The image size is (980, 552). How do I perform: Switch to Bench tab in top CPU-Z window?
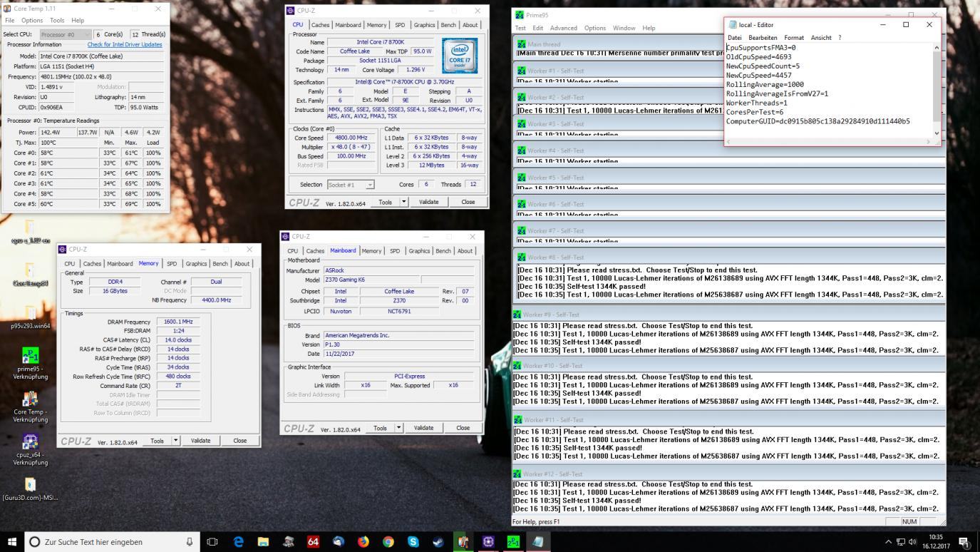click(448, 25)
